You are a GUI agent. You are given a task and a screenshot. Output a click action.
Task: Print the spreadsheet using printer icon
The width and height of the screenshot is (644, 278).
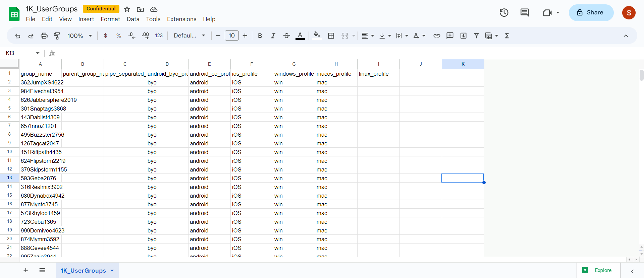tap(44, 36)
